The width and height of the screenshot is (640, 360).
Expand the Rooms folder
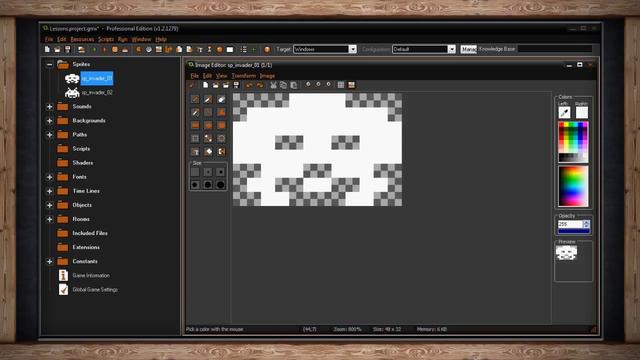pyautogui.click(x=49, y=219)
